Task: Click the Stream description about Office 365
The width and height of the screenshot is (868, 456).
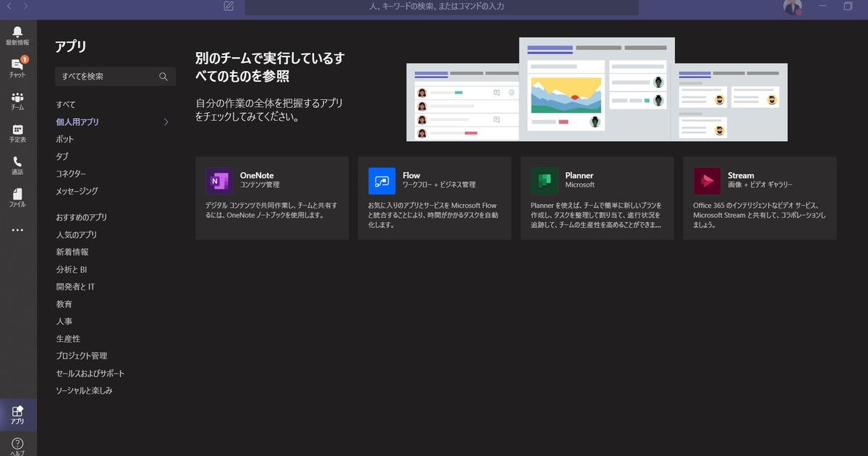Action: (759, 215)
